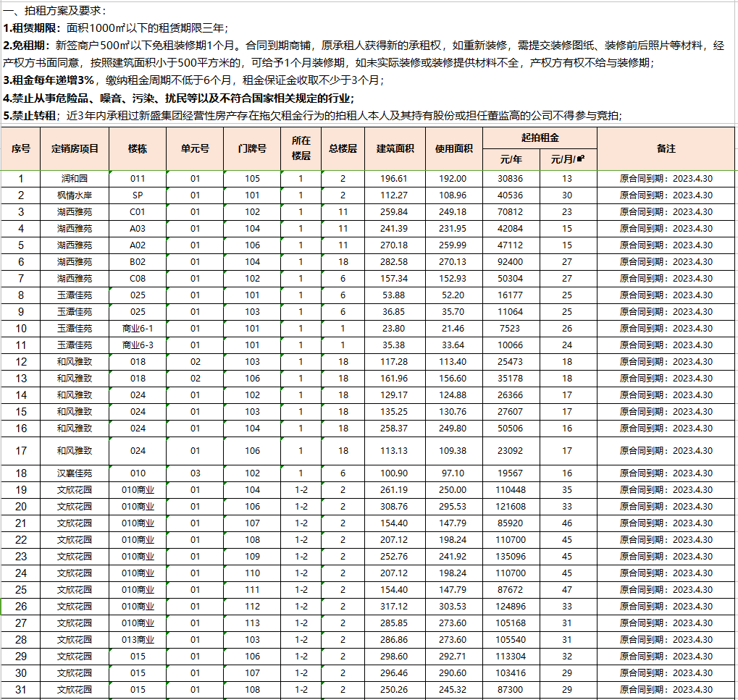Click the 序号 column header
Image resolution: width=738 pixels, height=700 pixels.
[x=21, y=148]
